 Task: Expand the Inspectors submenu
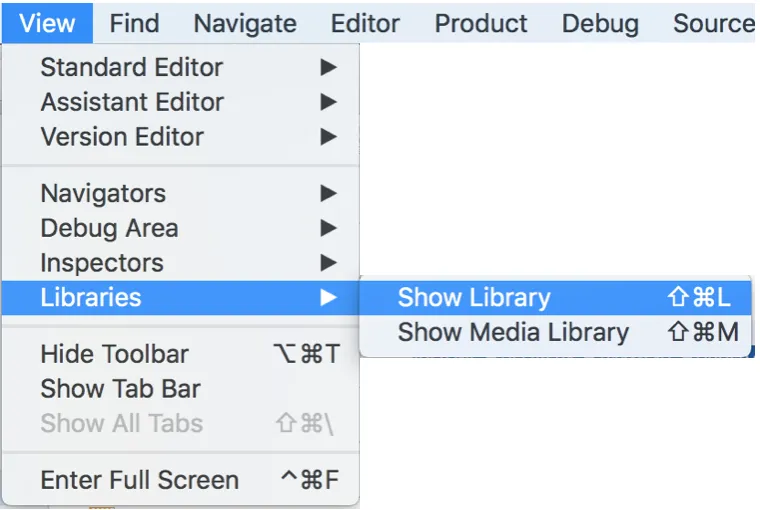coord(101,263)
